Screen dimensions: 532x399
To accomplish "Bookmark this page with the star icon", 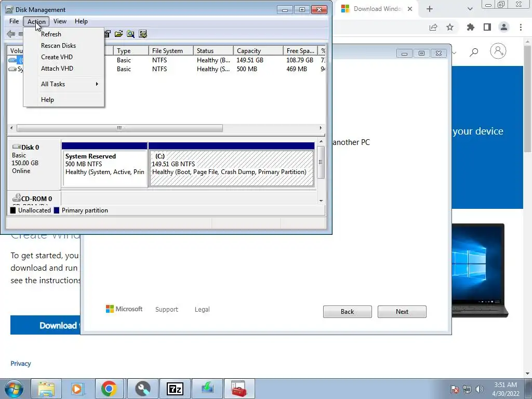I will [450, 27].
